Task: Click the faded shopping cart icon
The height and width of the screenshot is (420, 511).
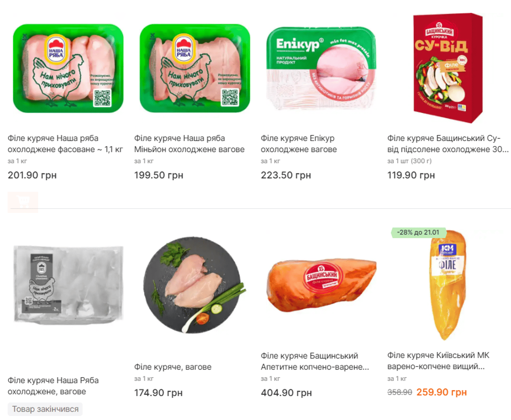Action: point(23,202)
